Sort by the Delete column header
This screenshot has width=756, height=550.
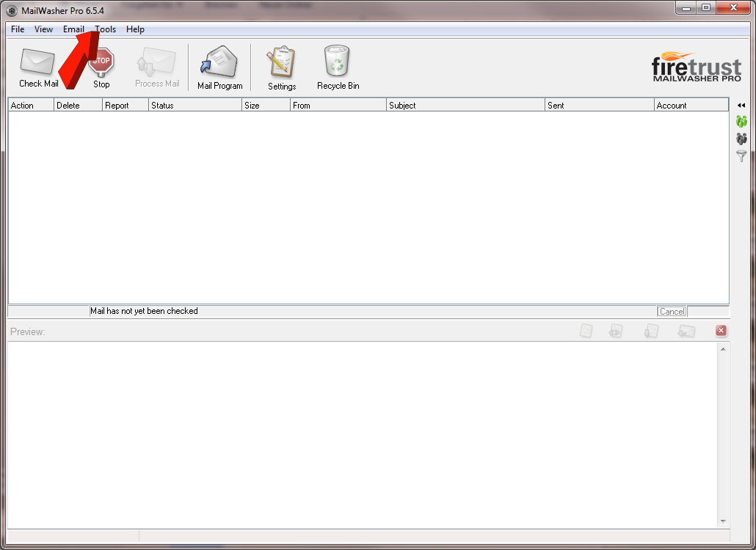click(x=78, y=105)
